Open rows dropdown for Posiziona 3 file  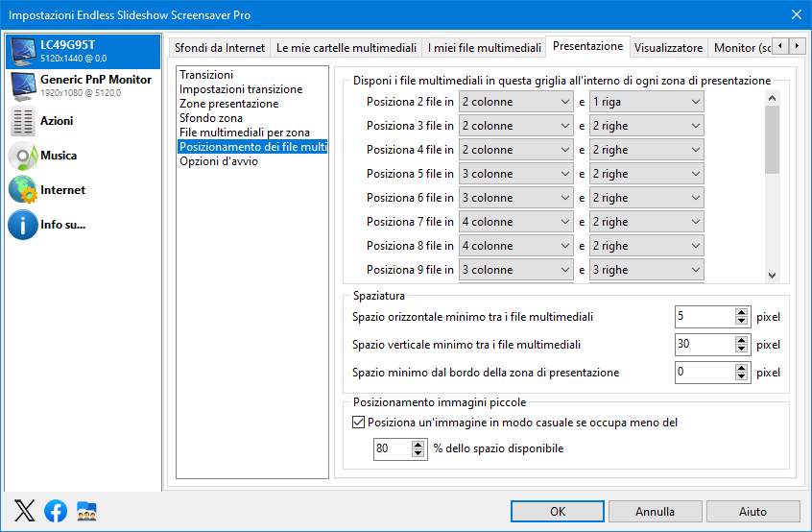[646, 126]
